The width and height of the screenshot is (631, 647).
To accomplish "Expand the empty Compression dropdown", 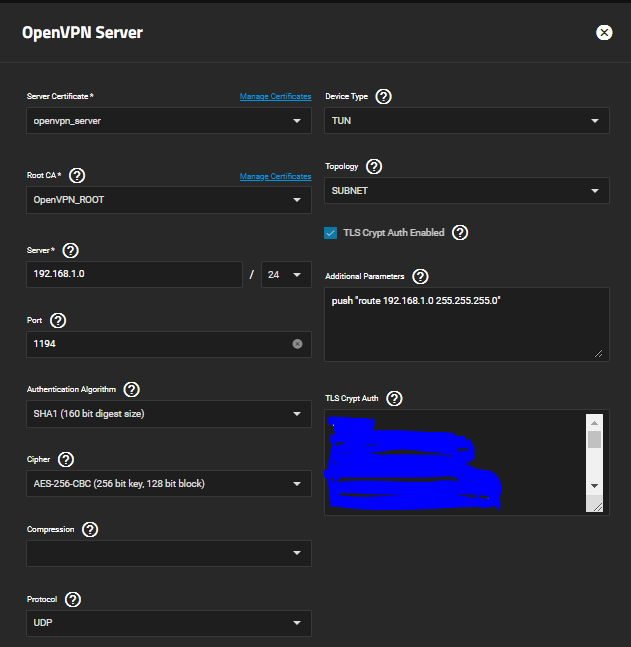I will pos(169,553).
